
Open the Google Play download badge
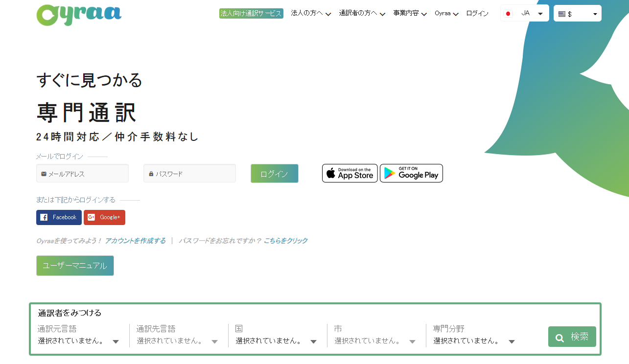[411, 173]
